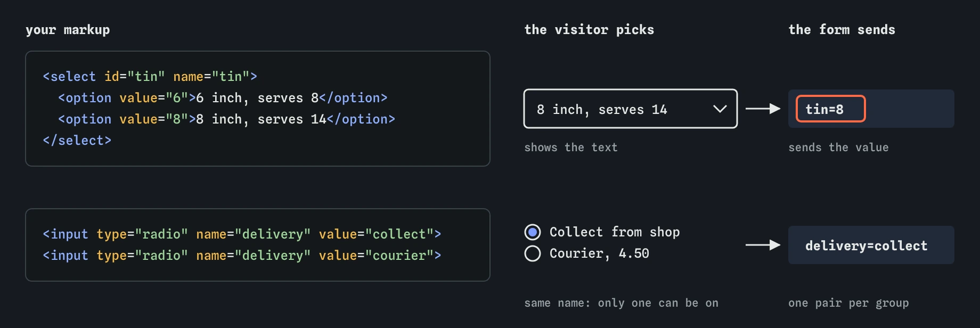Click the highlighted tin=8 value box

831,109
